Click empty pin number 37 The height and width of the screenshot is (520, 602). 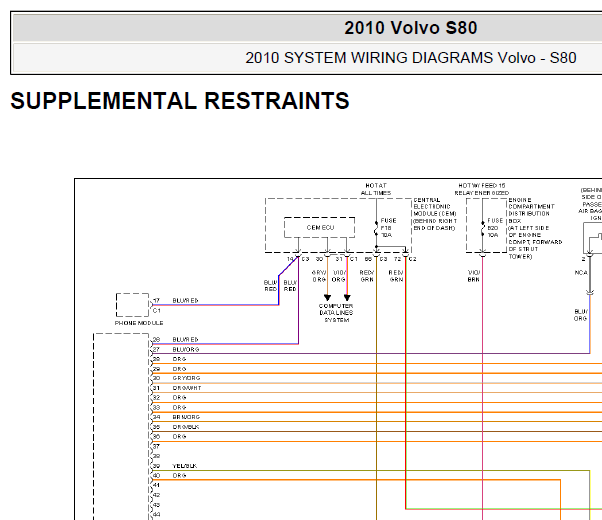coord(156,446)
